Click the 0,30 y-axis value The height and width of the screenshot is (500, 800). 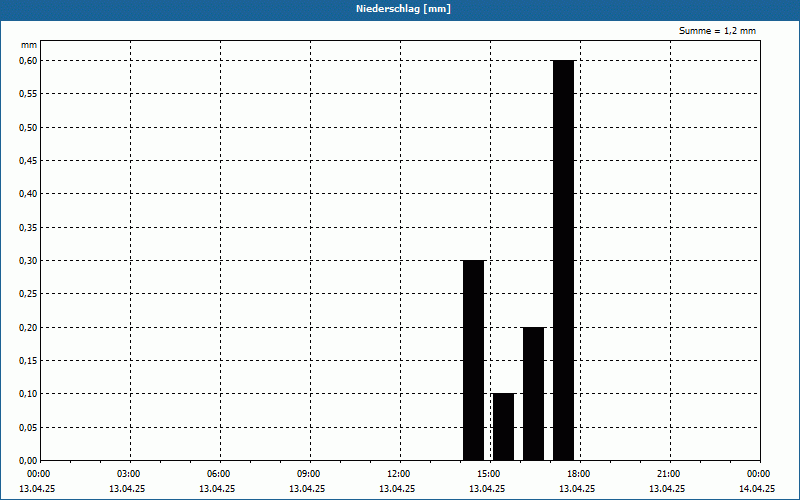point(28,261)
